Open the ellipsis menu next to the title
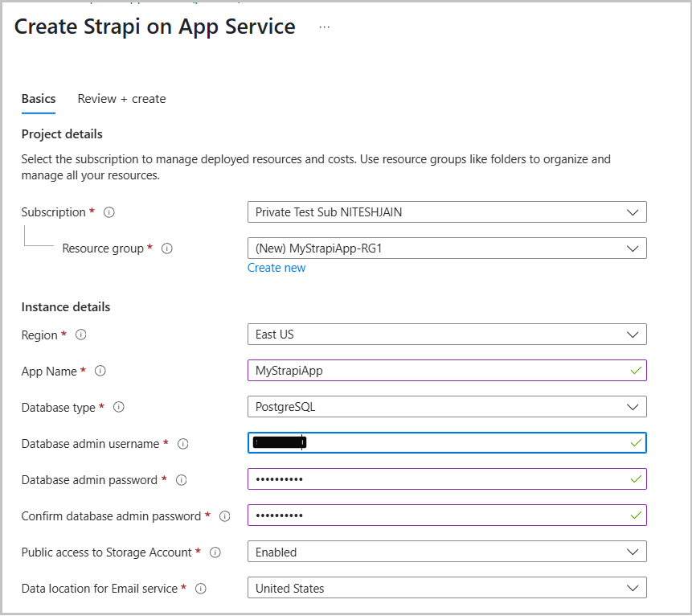 324,27
